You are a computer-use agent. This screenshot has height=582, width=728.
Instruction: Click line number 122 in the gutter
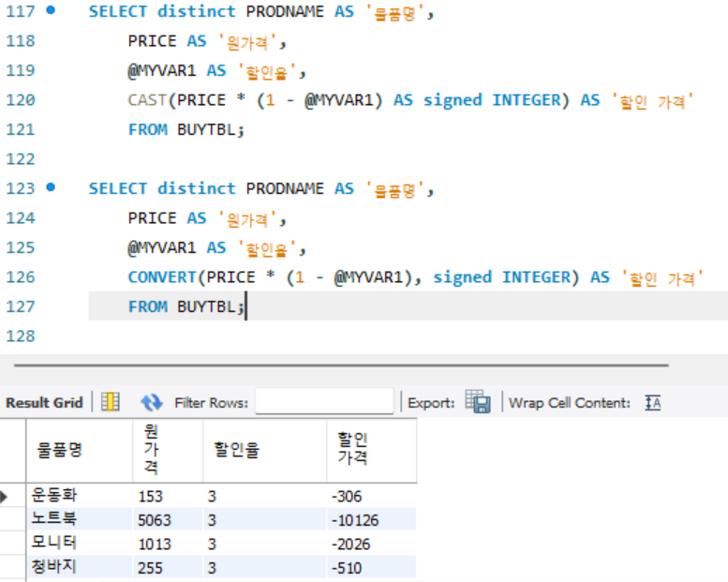pos(21,158)
